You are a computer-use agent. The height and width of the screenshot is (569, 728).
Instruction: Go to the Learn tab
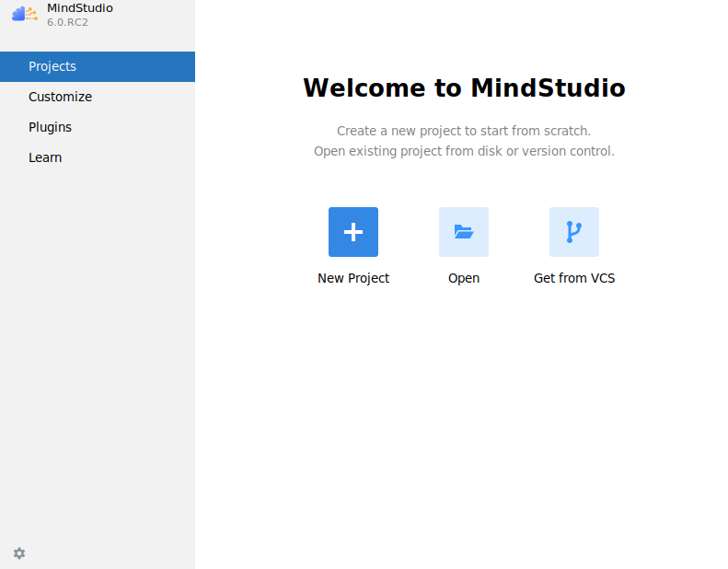(98, 157)
